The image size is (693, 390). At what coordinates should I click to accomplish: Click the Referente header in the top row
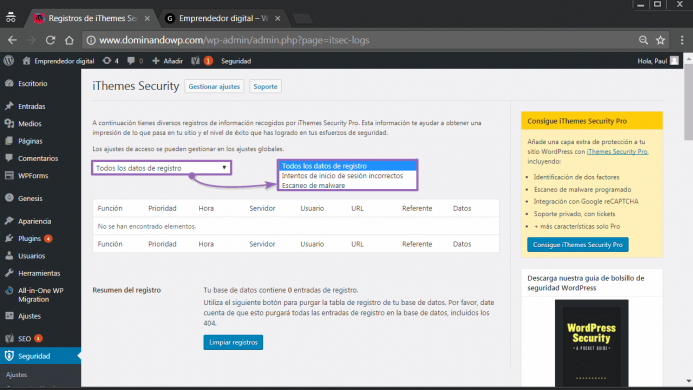417,208
